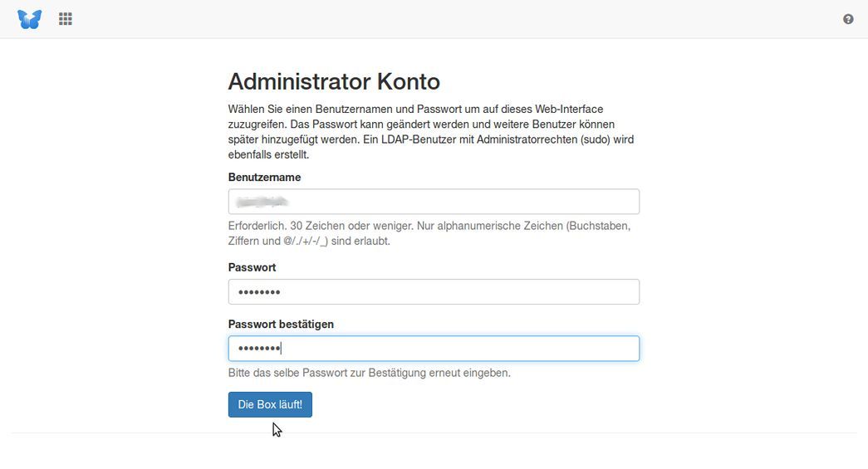
Task: Click the hint Bitte das selbe Passwort
Action: (x=370, y=373)
